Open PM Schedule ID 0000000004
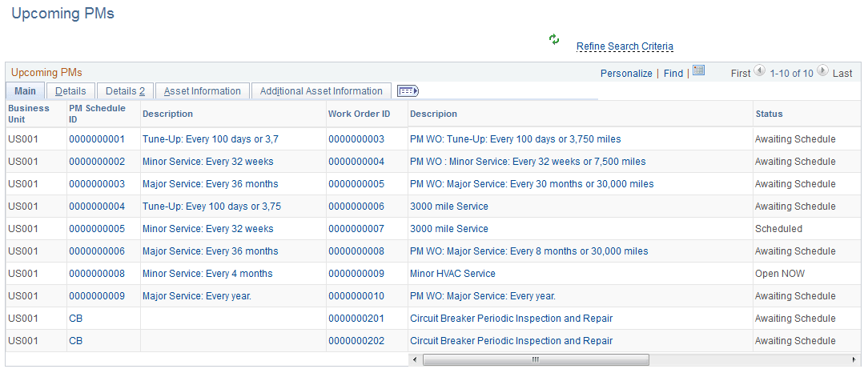Screen dimensions: 868x373 [x=97, y=207]
